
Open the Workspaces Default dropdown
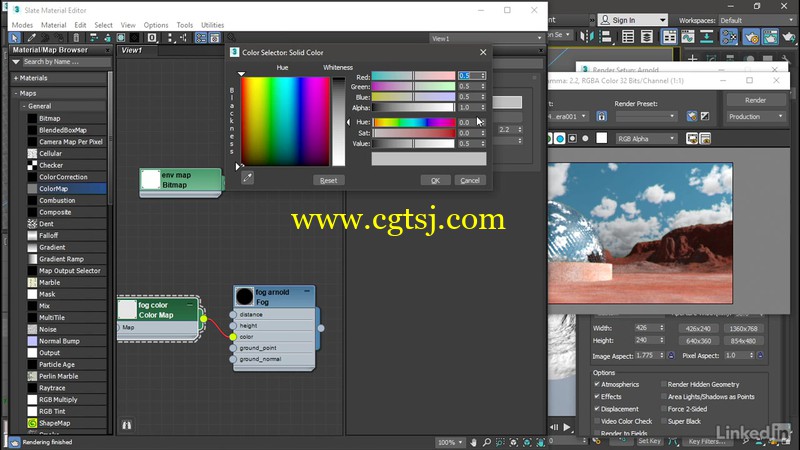point(757,20)
